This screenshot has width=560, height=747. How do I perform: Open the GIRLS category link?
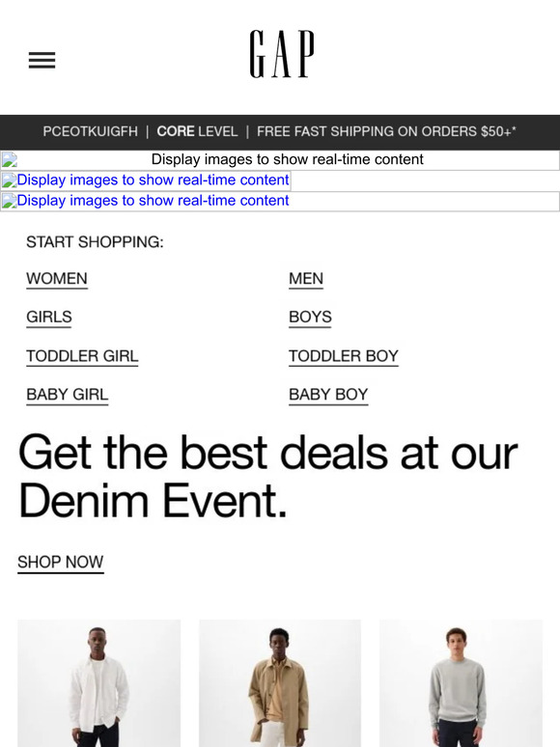pos(49,317)
